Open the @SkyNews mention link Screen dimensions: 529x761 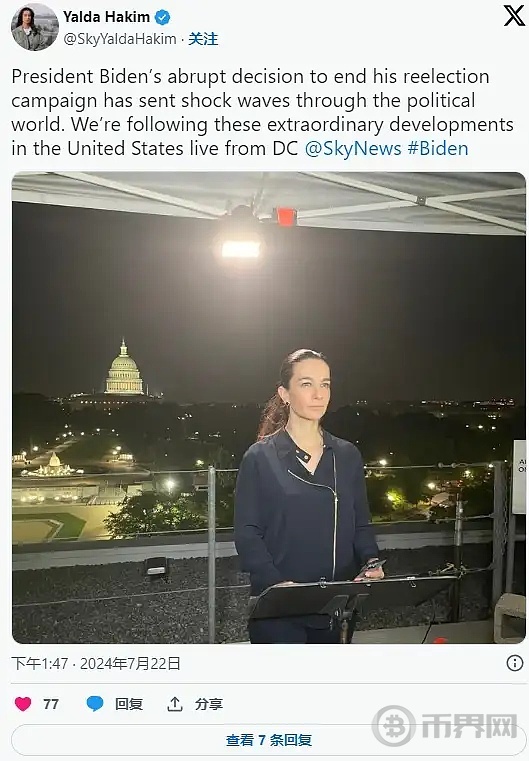(x=353, y=149)
